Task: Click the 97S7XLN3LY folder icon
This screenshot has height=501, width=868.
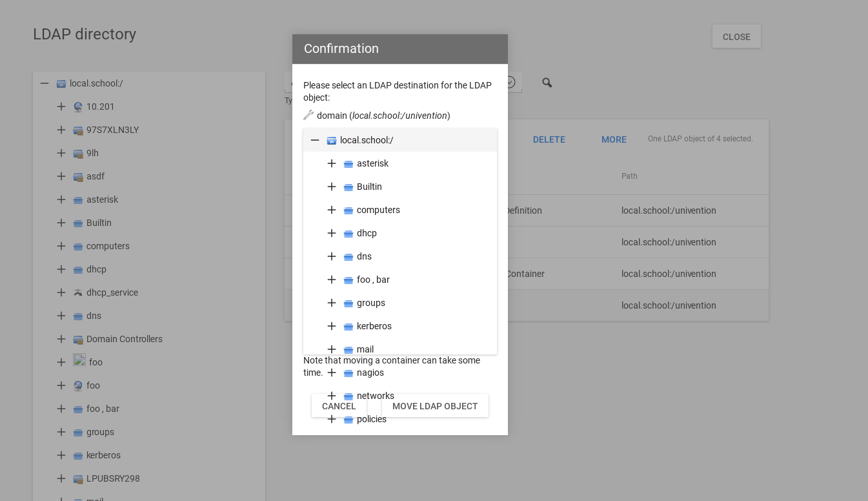Action: (78, 130)
